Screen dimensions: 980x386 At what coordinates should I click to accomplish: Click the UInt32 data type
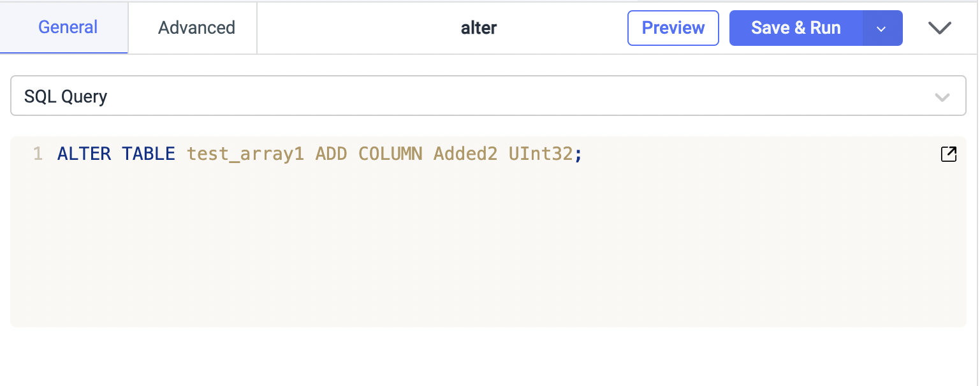541,154
